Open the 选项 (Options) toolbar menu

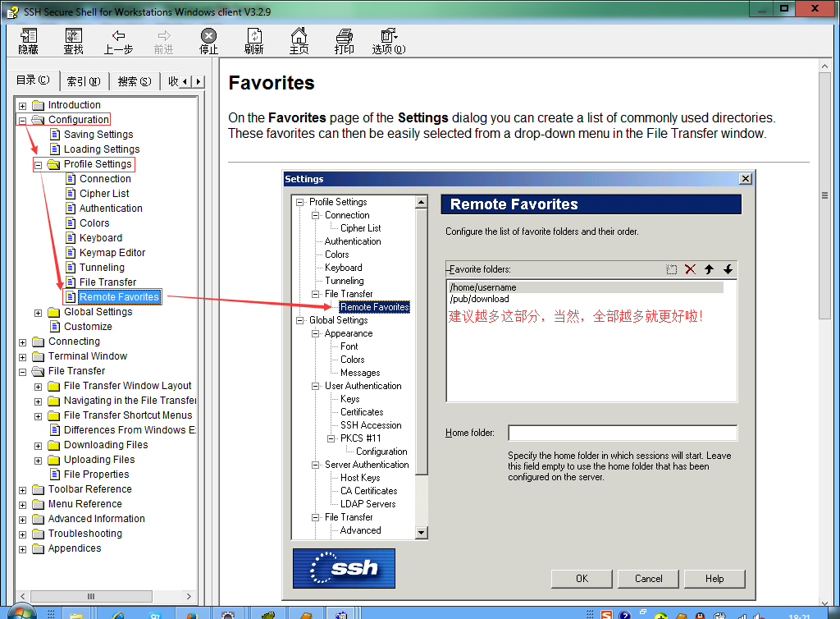[x=389, y=41]
